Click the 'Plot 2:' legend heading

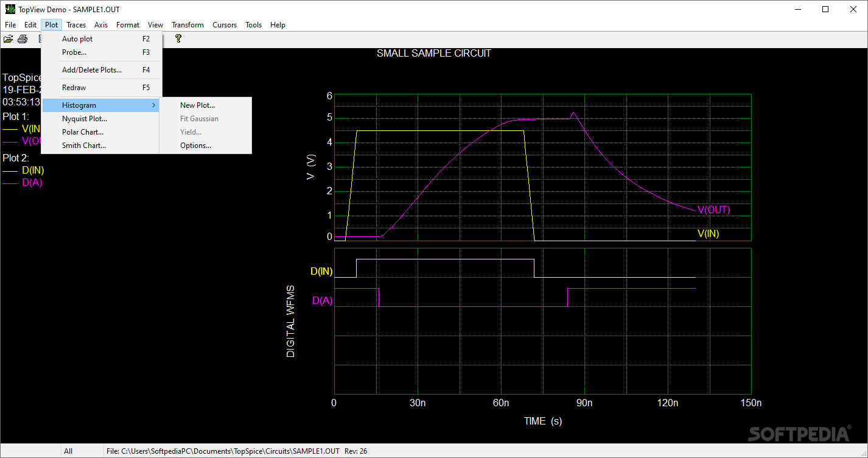(x=16, y=158)
